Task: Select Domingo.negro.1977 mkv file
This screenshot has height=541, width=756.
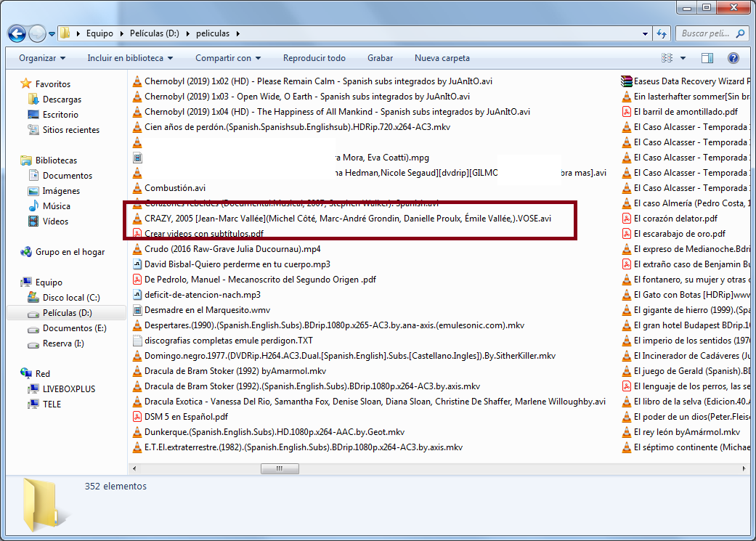Action: pyautogui.click(x=349, y=357)
